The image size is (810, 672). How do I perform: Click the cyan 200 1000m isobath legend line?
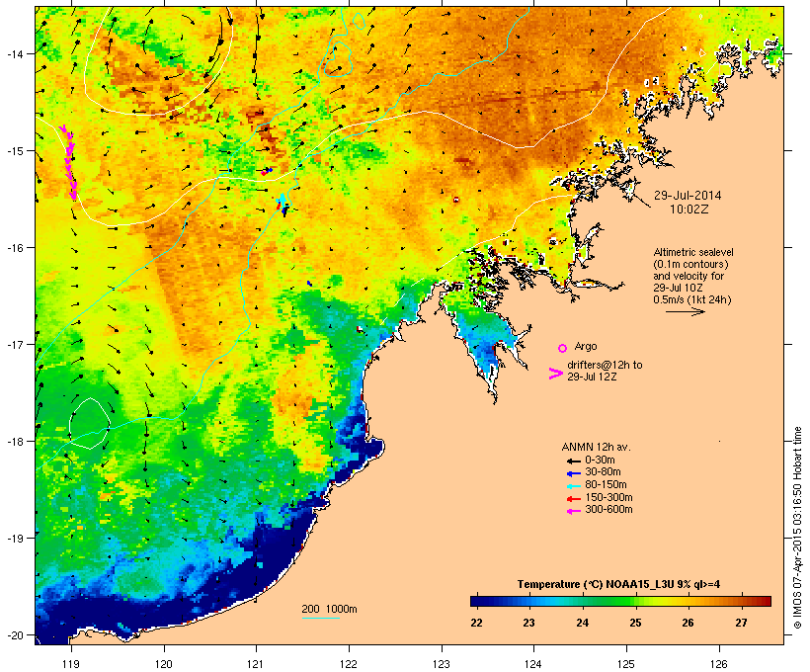[321, 618]
